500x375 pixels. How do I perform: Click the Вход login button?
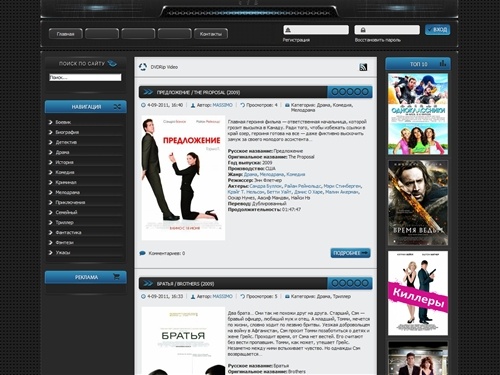[x=437, y=30]
